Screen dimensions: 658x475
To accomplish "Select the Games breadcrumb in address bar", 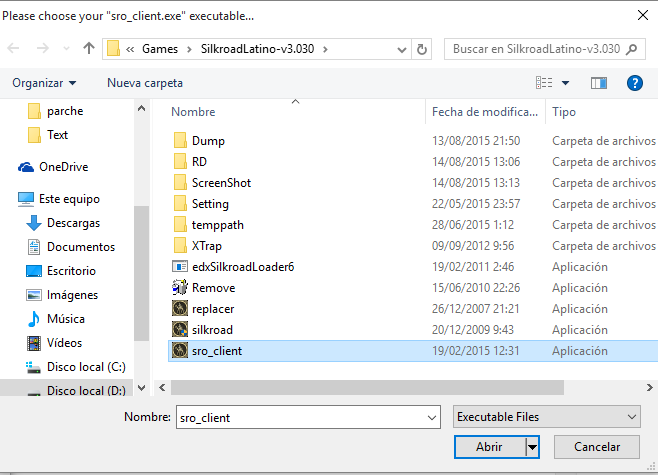I will pyautogui.click(x=160, y=49).
